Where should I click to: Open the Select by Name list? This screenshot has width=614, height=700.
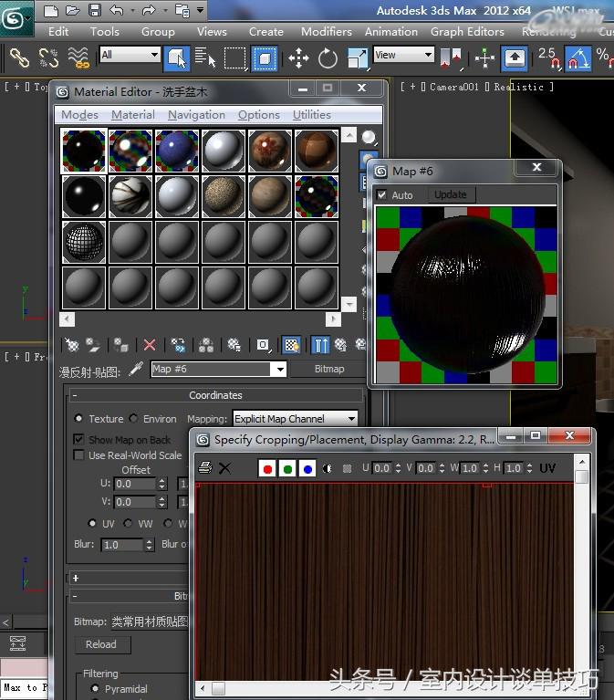205,58
